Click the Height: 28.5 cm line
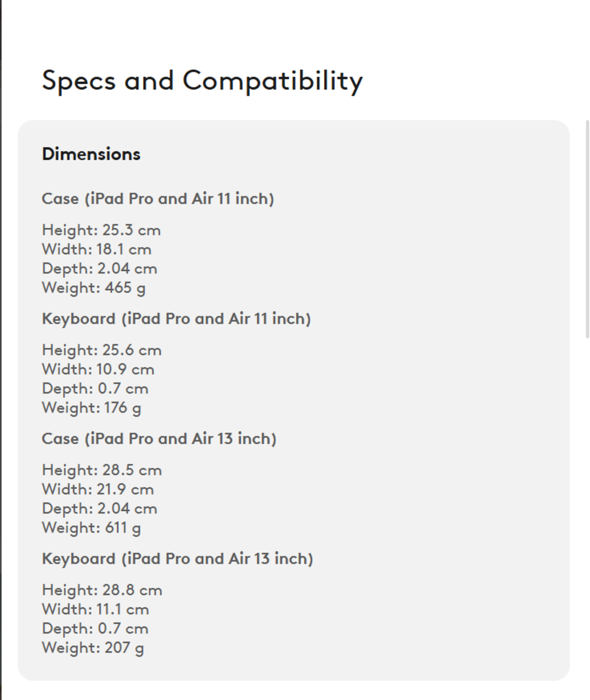This screenshot has width=590, height=700. click(102, 470)
